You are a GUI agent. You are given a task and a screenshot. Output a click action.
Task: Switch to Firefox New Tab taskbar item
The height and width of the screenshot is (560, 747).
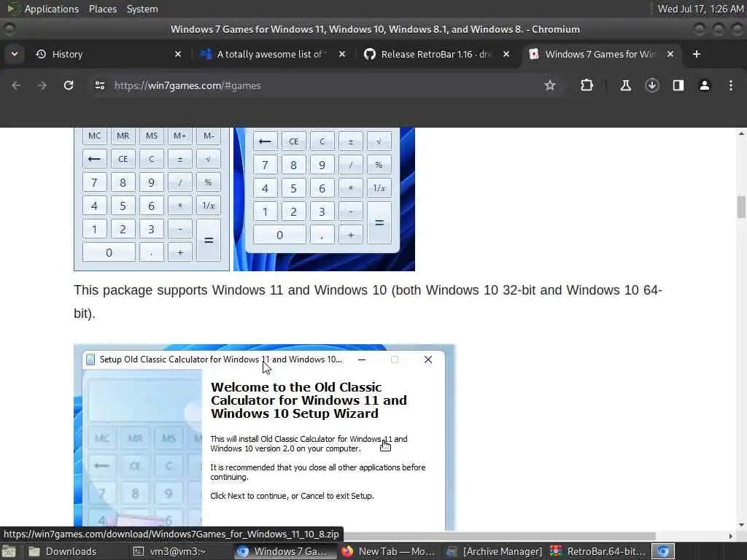coord(390,551)
